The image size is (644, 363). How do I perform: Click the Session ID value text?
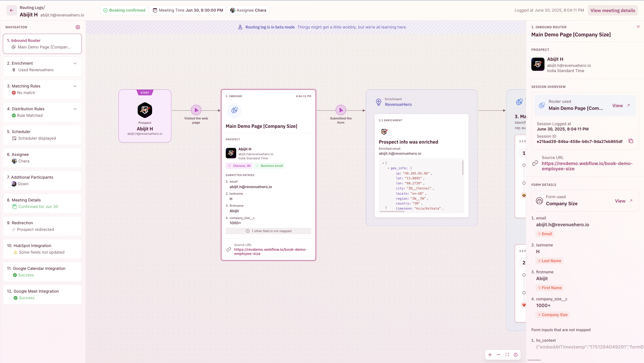pyautogui.click(x=580, y=142)
